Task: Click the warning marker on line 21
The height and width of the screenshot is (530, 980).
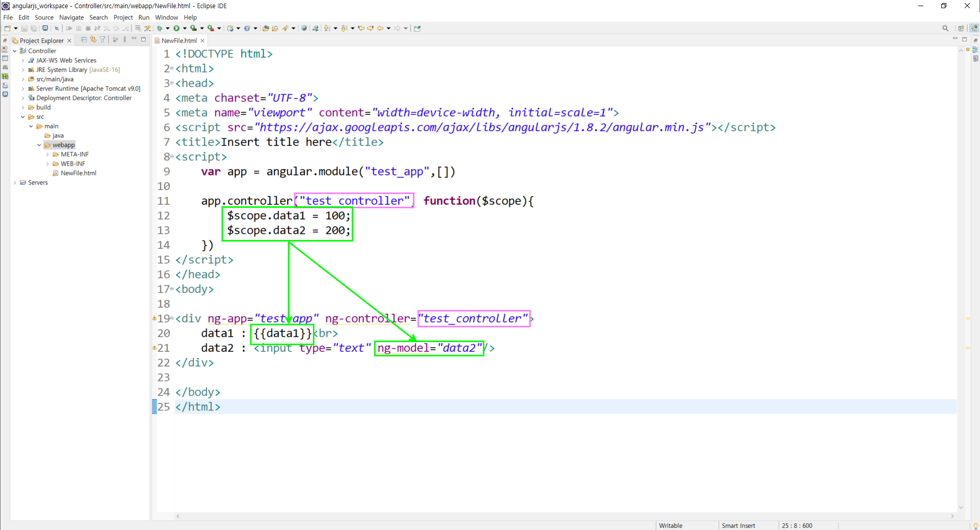Action: click(x=154, y=348)
